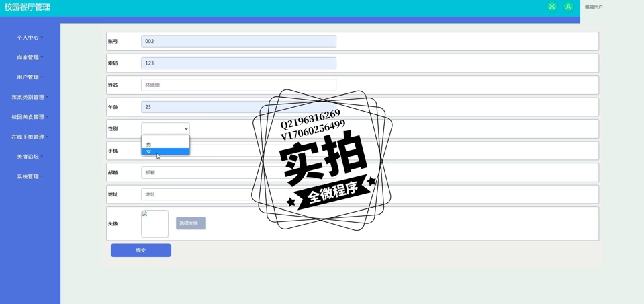
Task: Select the blank option in 性别 list
Action: tap(165, 139)
